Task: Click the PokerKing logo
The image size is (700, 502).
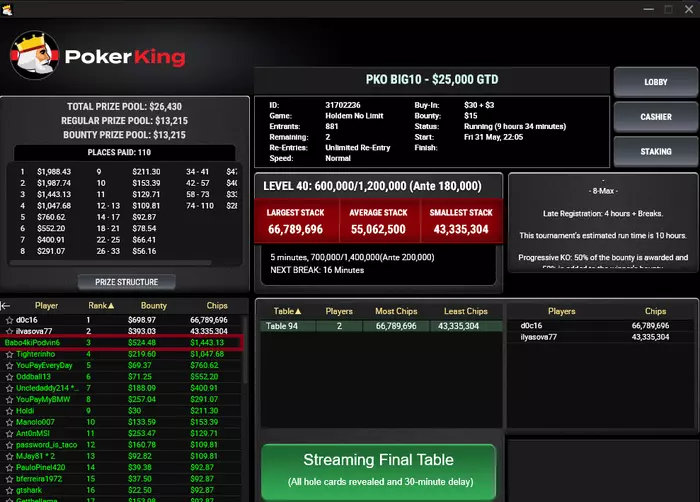Action: pos(98,56)
